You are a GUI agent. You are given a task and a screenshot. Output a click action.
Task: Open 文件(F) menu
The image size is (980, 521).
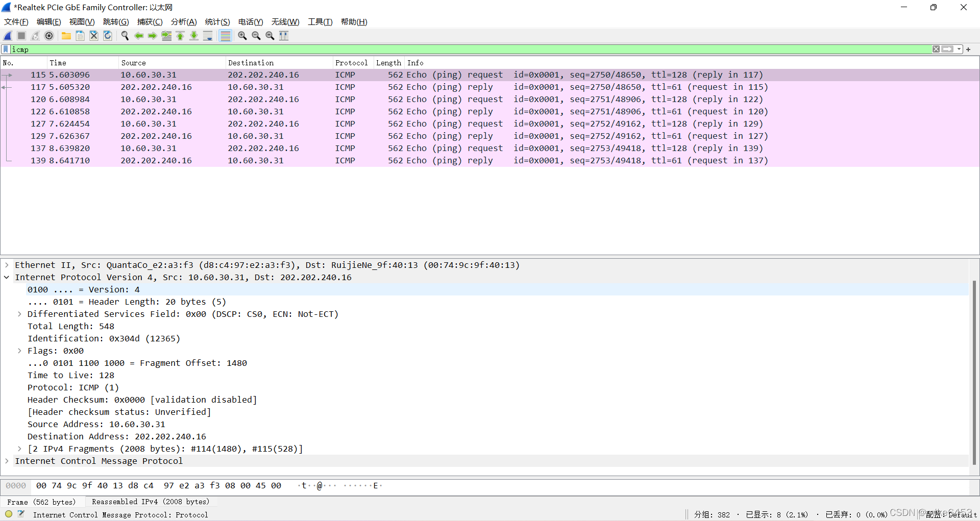point(16,22)
